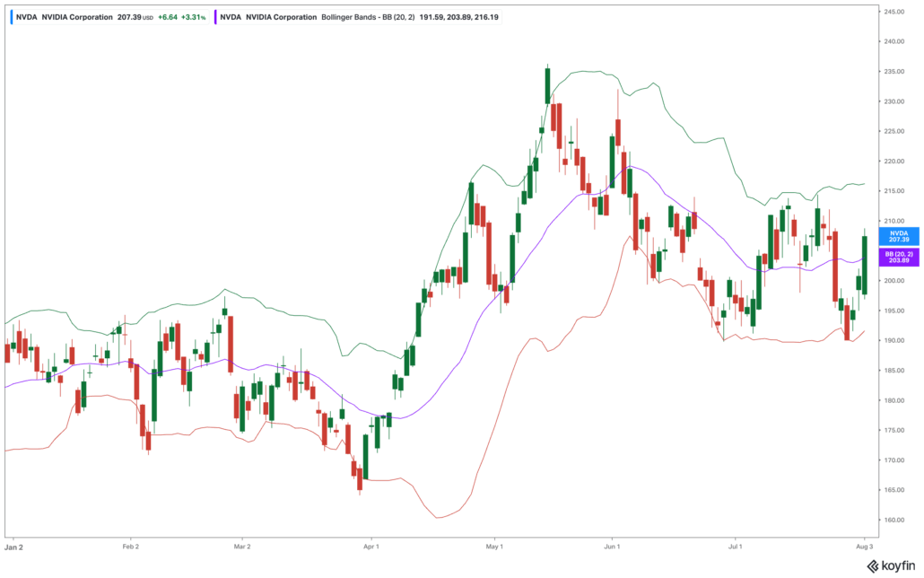The image size is (924, 578).
Task: Click the 190.00 price axis label
Action: click(893, 340)
